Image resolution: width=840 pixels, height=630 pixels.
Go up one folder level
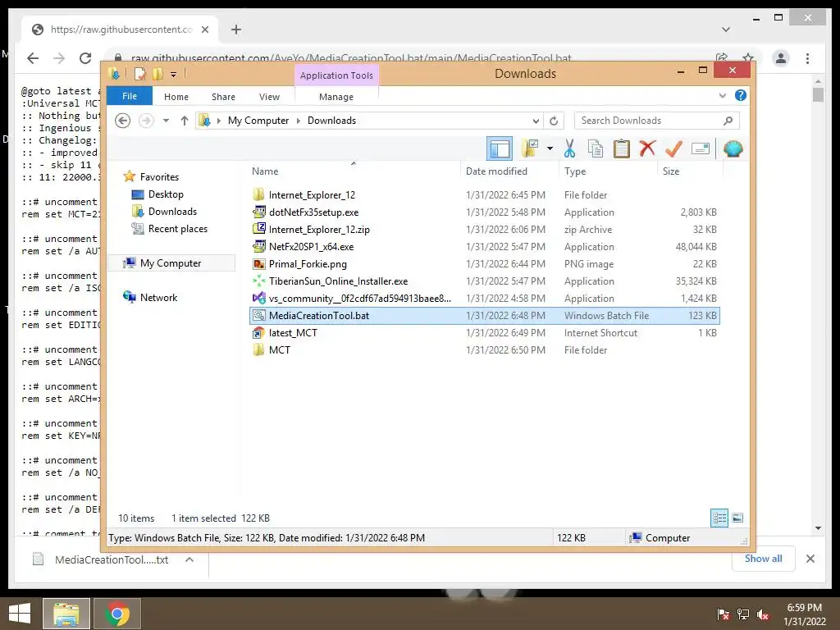(185, 121)
